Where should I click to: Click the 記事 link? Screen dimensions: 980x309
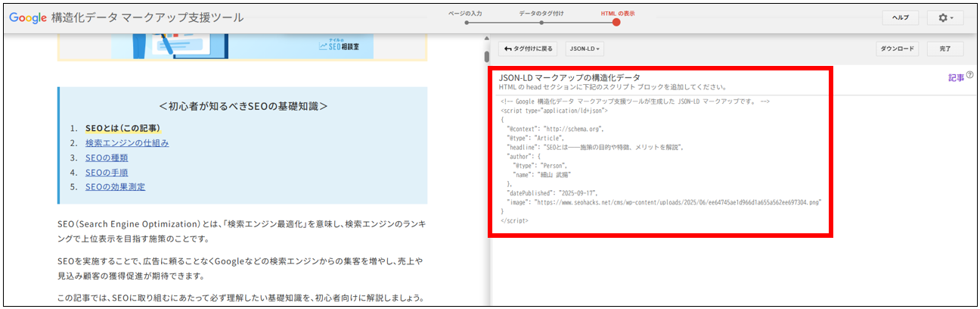click(957, 77)
